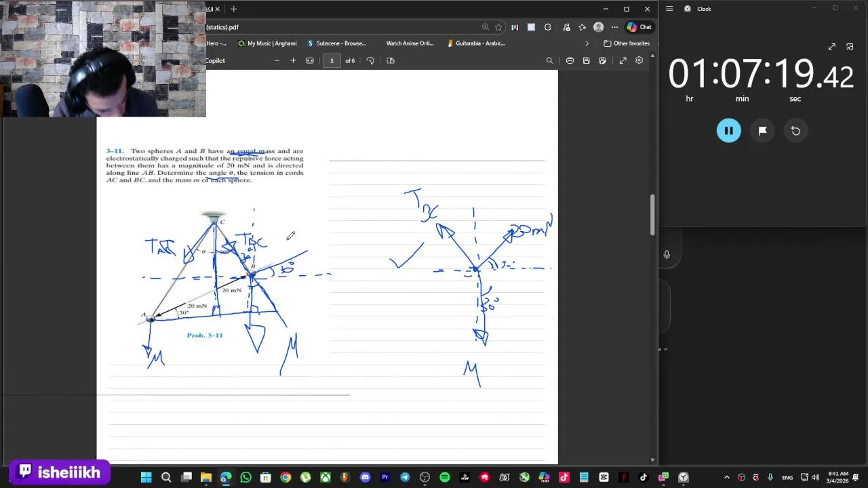Record a lap with flag button
Viewport: 868px width, 488px height.
762,131
